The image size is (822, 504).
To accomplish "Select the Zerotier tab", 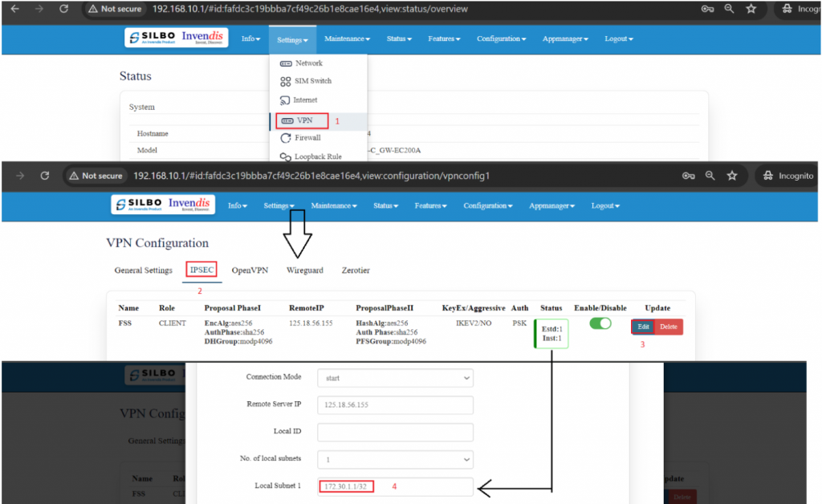I will click(x=356, y=270).
